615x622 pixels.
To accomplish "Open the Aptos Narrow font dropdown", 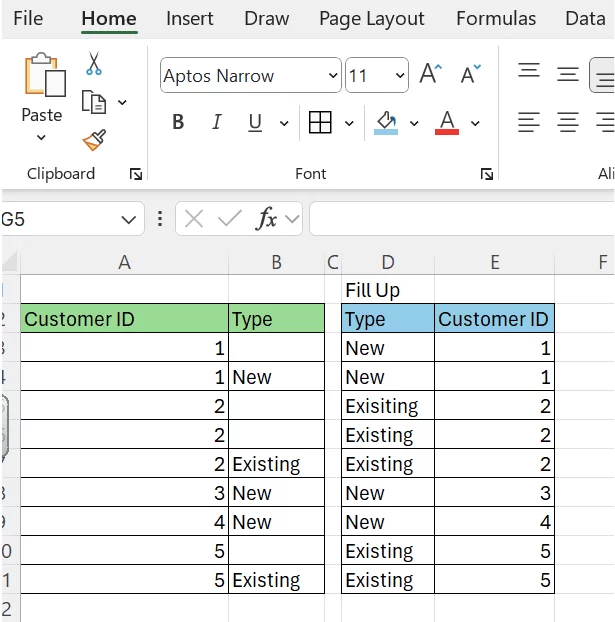I will (333, 75).
